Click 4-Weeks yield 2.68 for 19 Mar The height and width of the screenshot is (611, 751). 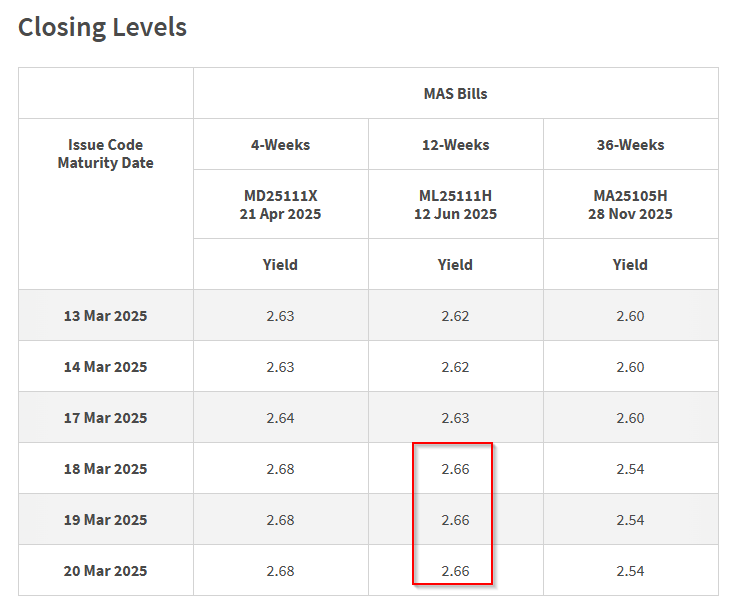pyautogui.click(x=281, y=520)
